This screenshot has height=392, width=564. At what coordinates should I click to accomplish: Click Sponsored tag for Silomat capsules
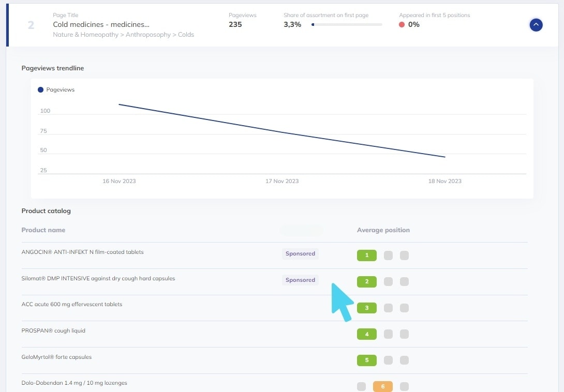pyautogui.click(x=300, y=280)
